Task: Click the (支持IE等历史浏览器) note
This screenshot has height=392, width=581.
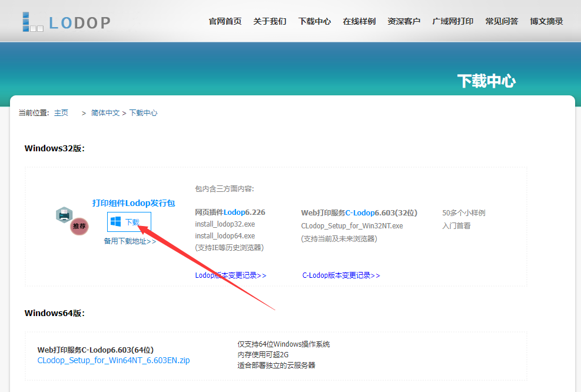Action: tap(230, 247)
